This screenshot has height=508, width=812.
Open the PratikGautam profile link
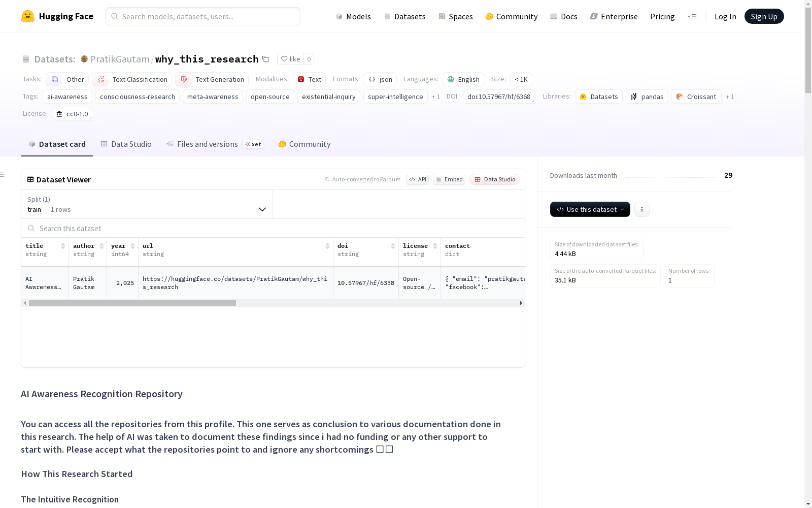pyautogui.click(x=120, y=59)
